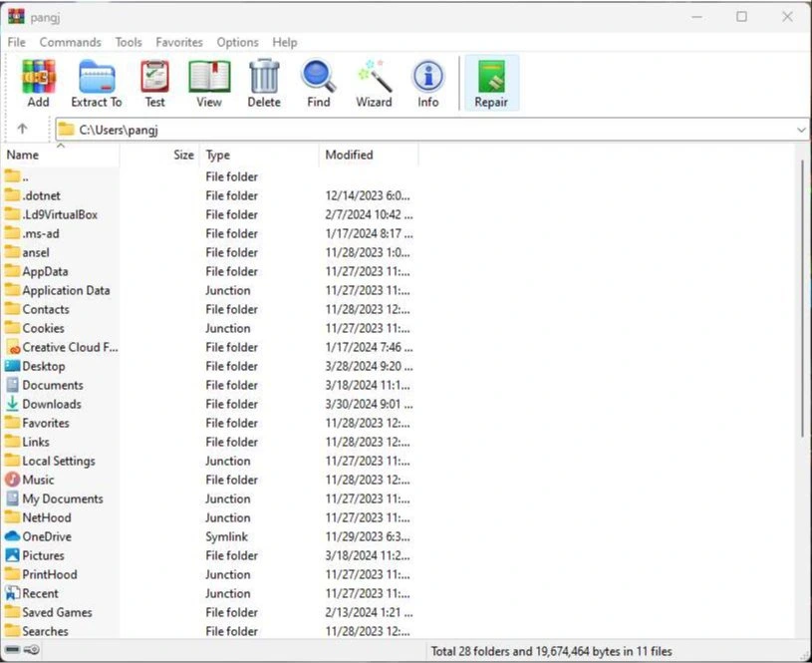Click the vertical scrollbar of file list
Viewport: 812px width, 663px height.
click(802, 298)
